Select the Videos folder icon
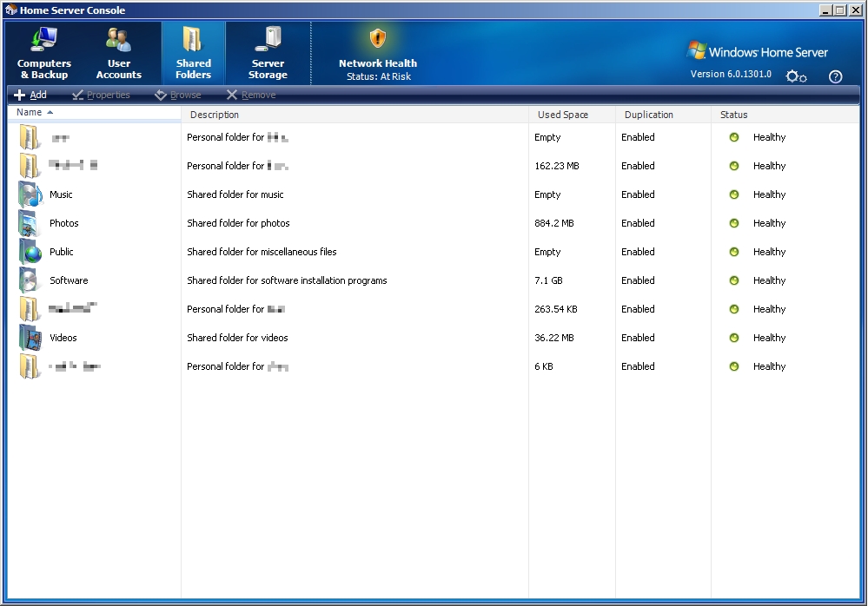The image size is (868, 606). (30, 338)
